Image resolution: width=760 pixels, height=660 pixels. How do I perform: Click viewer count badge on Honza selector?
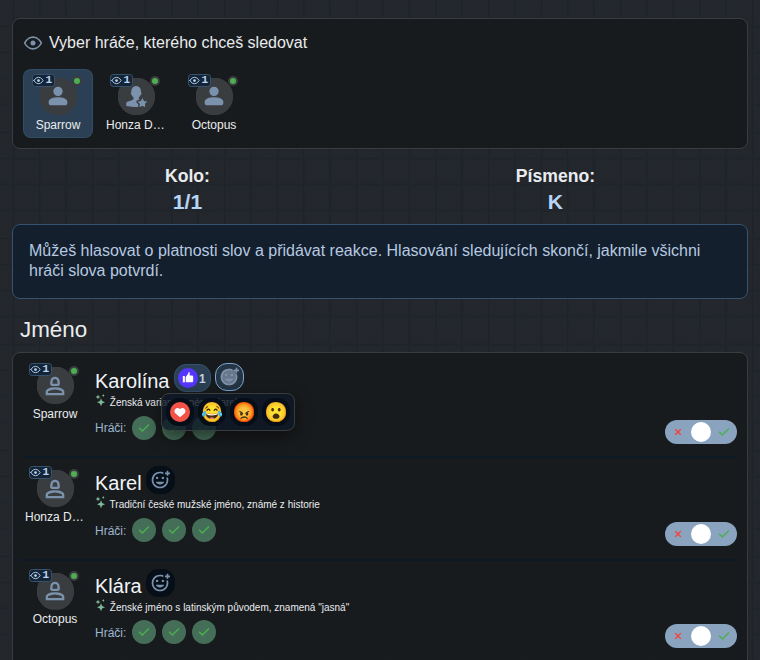pos(121,80)
